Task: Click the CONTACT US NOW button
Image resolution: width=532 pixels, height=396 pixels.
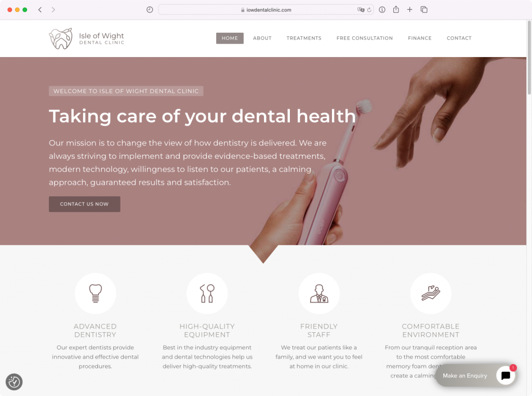Action: (85, 204)
